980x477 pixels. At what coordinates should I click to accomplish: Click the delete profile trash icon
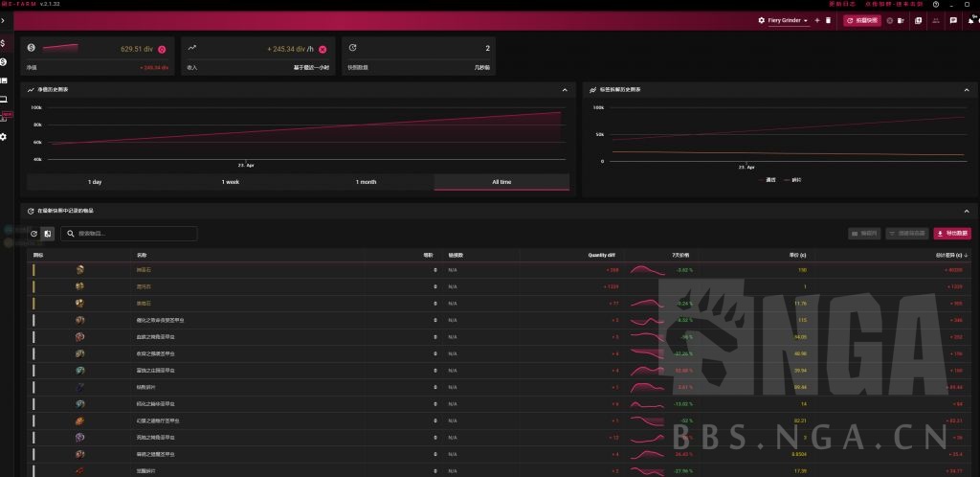[x=829, y=20]
